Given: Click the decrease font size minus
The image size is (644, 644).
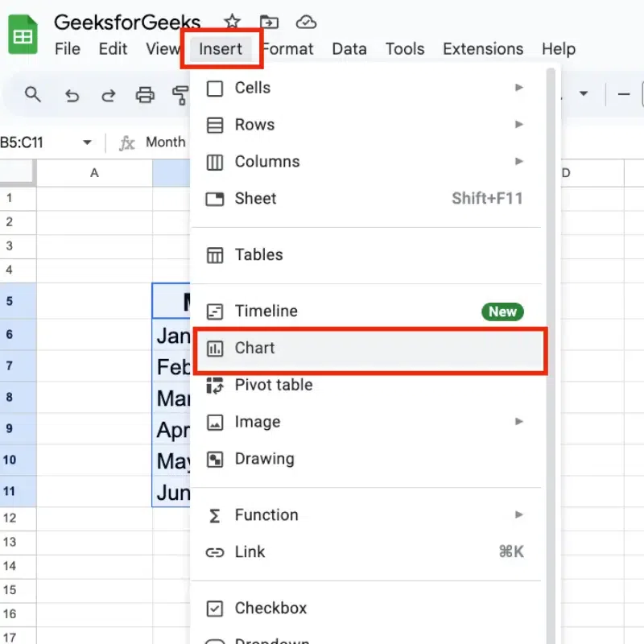Looking at the screenshot, I should click(623, 94).
